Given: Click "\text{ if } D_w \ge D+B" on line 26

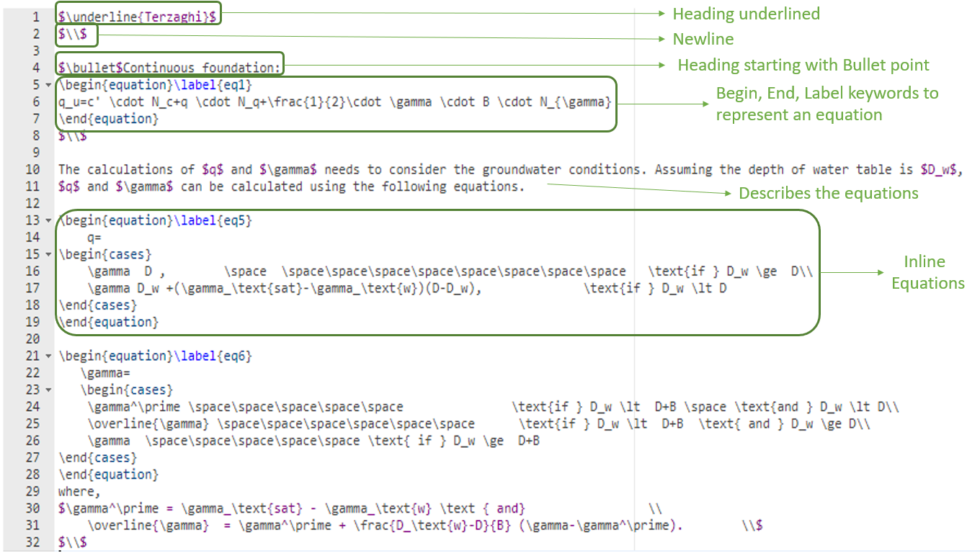Looking at the screenshot, I should point(453,441).
